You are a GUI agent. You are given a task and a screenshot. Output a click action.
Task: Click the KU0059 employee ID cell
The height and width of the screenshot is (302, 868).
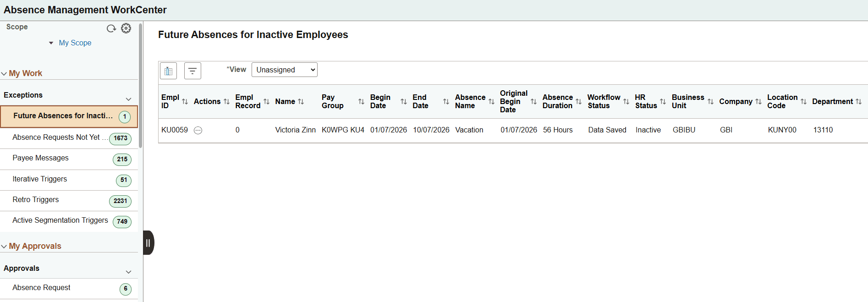(175, 130)
